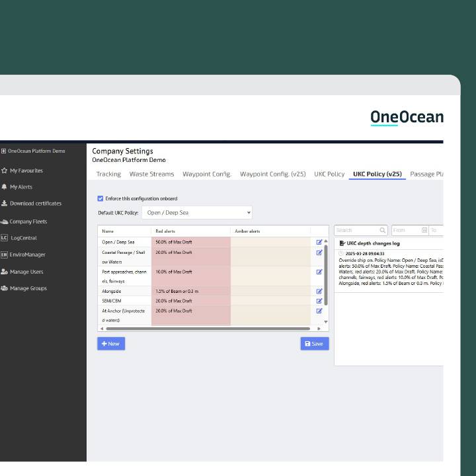Click the table's scroll-down arrow

(x=325, y=321)
